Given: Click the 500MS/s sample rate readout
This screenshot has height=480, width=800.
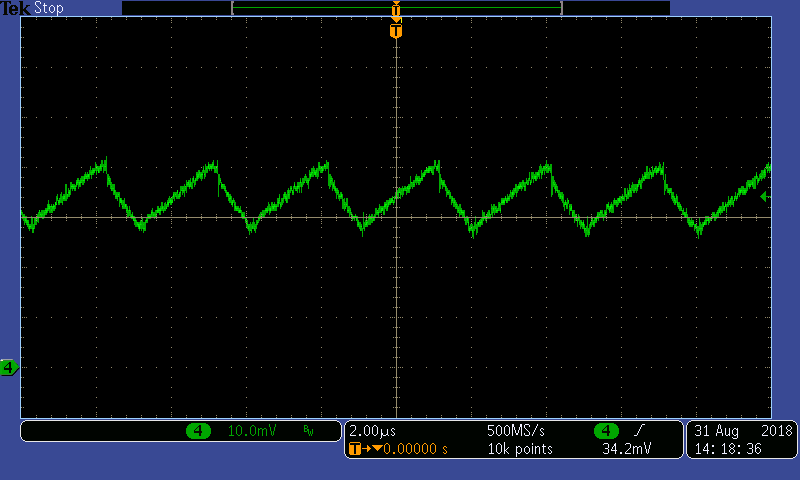Looking at the screenshot, I should (x=516, y=431).
